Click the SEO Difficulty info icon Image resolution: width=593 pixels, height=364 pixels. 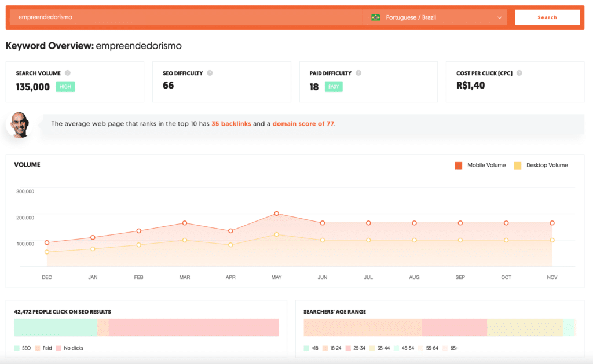[x=210, y=73]
